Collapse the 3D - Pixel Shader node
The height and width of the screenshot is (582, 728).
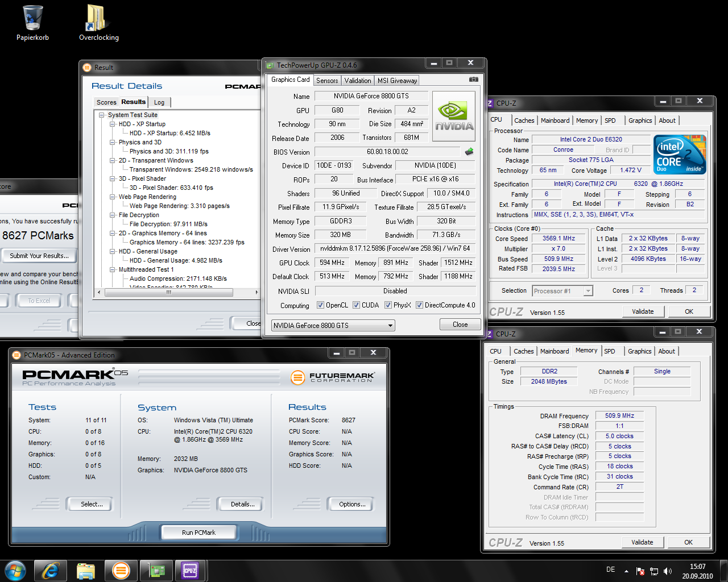[113, 178]
